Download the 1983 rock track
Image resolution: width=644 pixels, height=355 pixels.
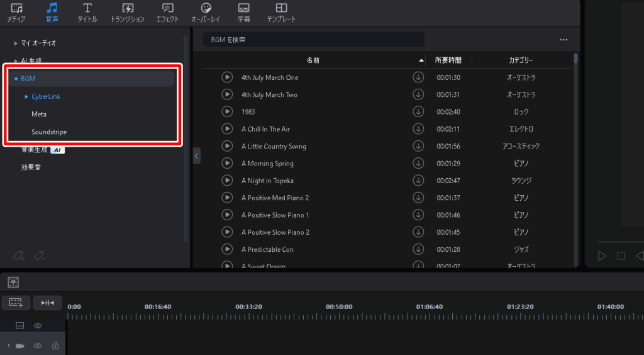[x=418, y=112]
